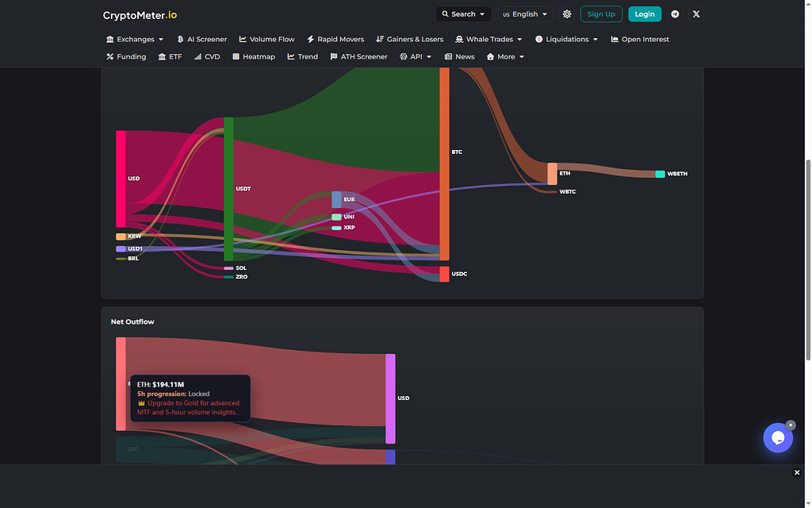Open the CVD page
The image size is (812, 508).
tap(207, 57)
